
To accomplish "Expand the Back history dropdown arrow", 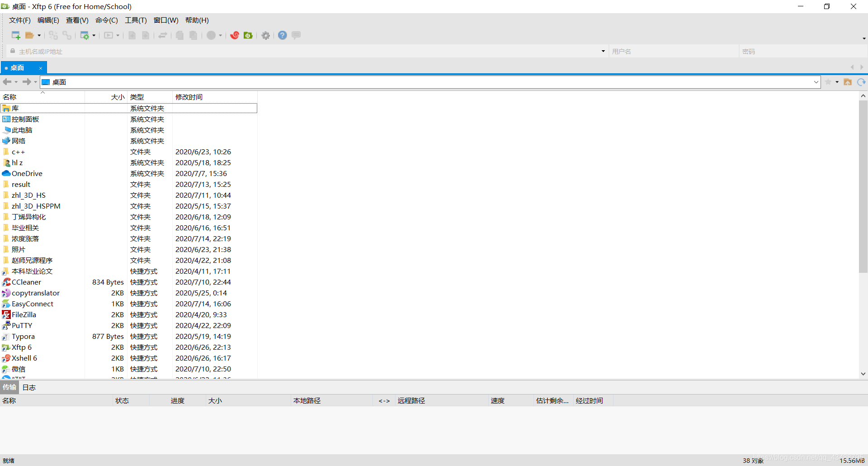I will (x=16, y=82).
